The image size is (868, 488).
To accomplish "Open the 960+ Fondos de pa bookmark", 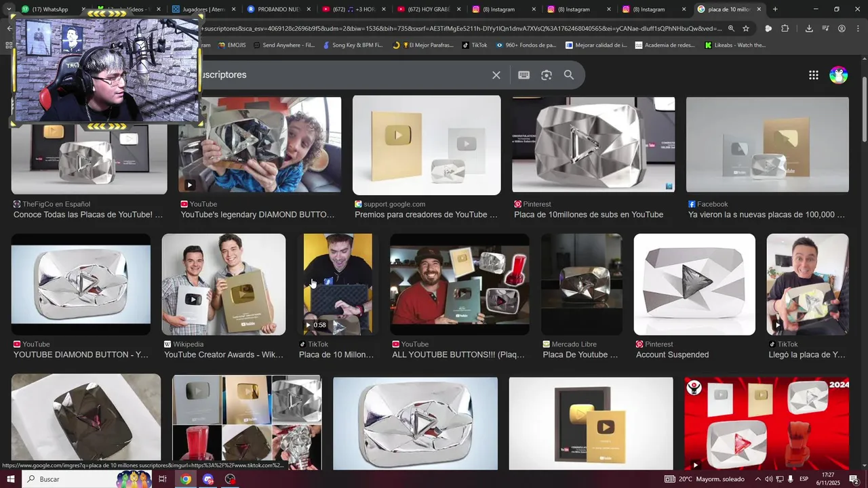I will [x=526, y=45].
